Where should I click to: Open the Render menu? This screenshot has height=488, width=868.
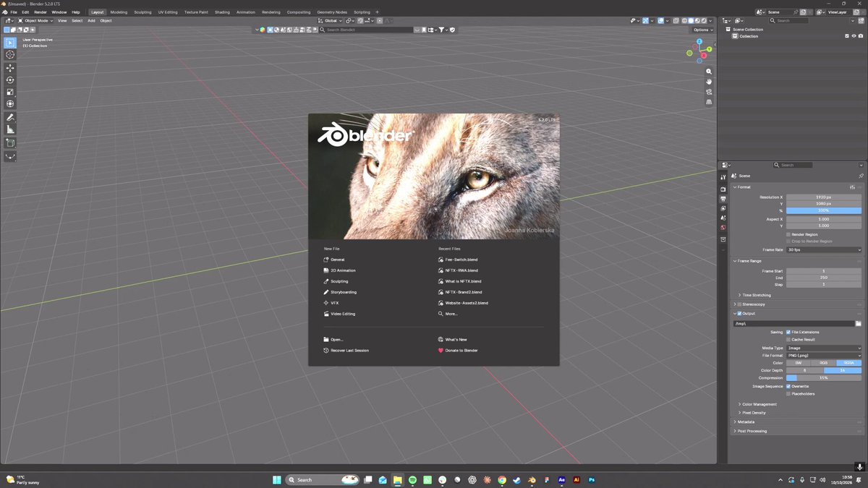pyautogui.click(x=41, y=12)
